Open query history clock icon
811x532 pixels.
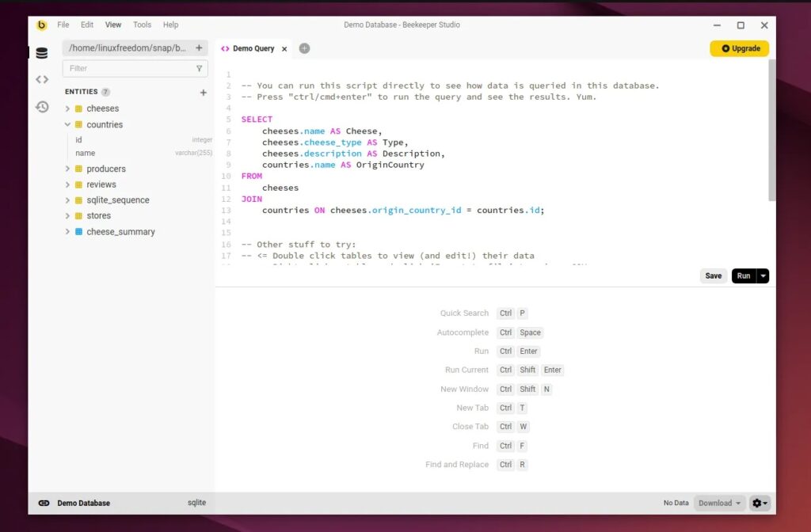click(42, 107)
